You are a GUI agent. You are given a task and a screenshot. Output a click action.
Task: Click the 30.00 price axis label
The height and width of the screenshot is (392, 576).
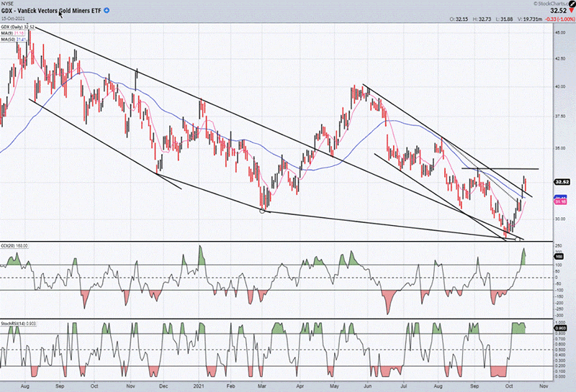(560, 219)
